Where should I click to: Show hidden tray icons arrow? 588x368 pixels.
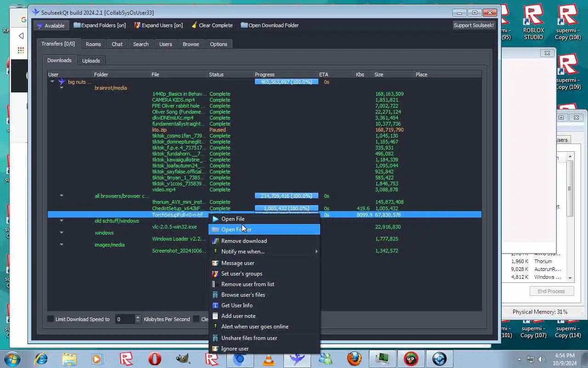tap(520, 359)
